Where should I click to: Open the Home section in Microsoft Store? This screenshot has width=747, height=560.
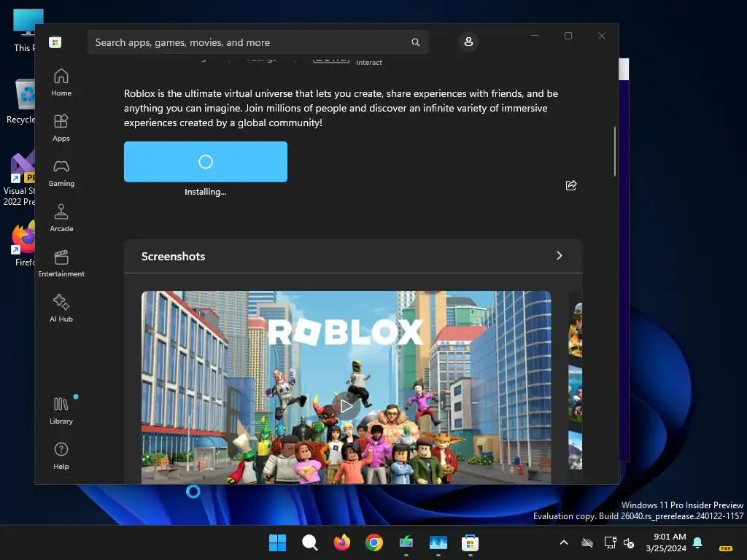[x=61, y=82]
